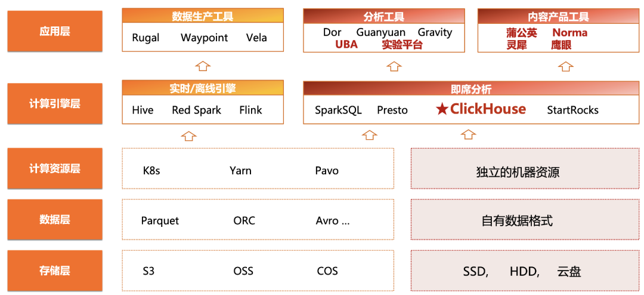Click the 独立的机器资源 box

(x=527, y=168)
